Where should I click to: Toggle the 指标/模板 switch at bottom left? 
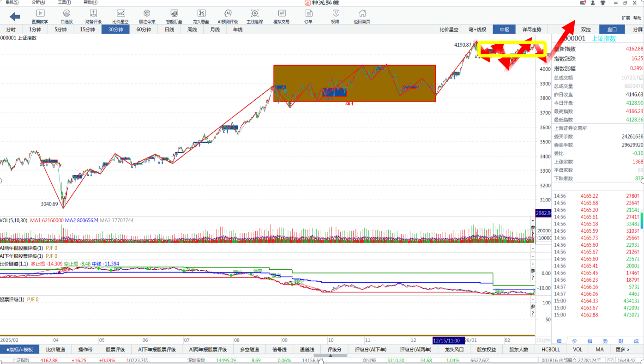tap(20, 350)
